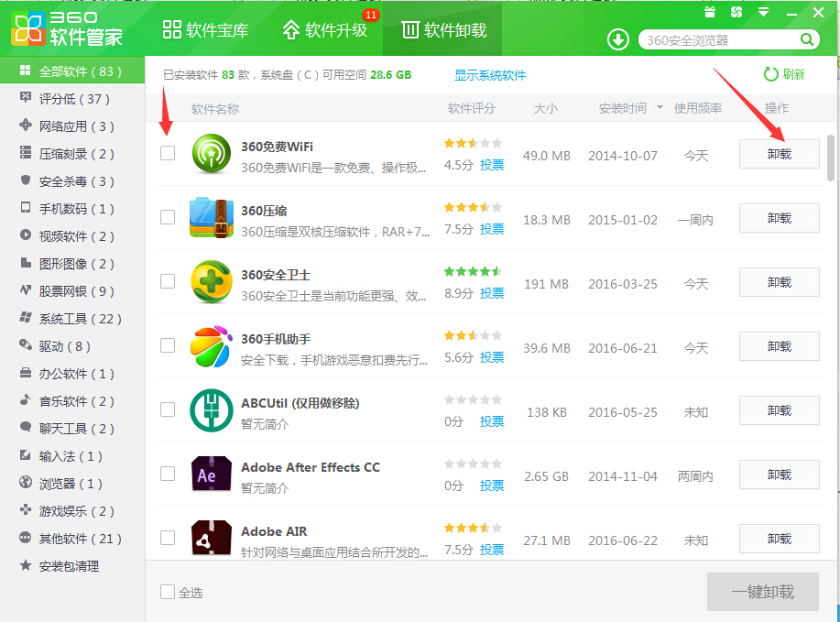
Task: Click the 360免费WiFi app icon
Action: point(211,154)
